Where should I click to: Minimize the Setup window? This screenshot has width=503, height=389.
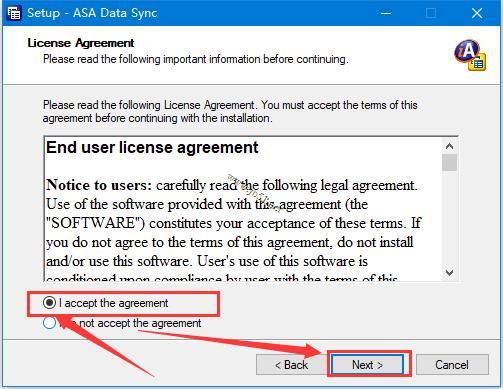coord(386,13)
